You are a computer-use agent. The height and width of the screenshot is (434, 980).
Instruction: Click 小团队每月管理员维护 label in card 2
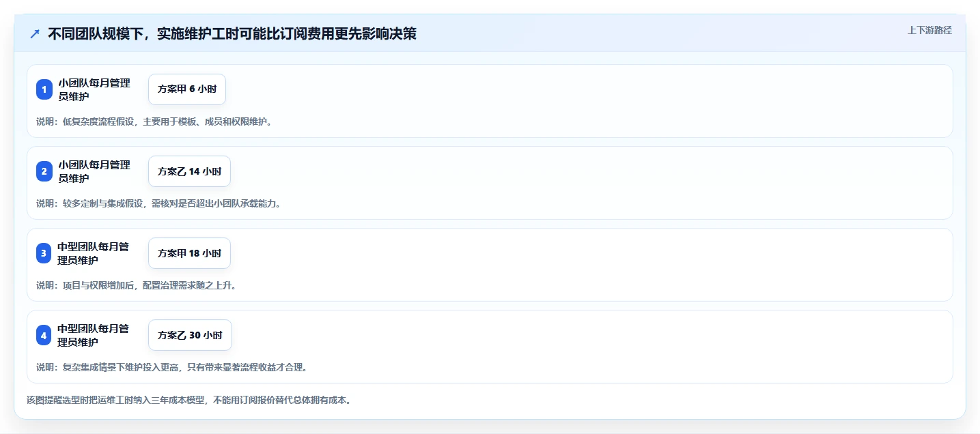[x=94, y=171]
